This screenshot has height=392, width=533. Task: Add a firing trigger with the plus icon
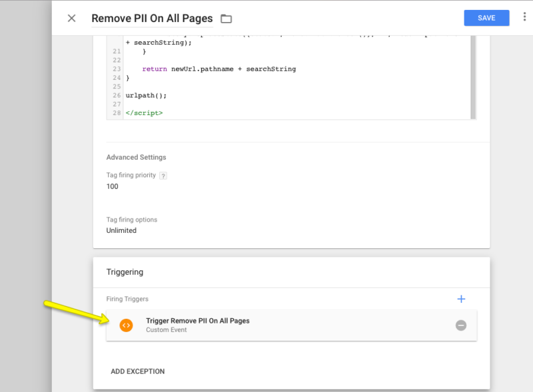point(461,299)
